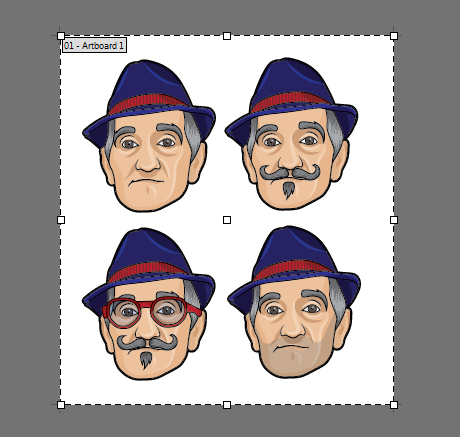Click the gray curled mustache on the no-glasses face

[x=290, y=172]
